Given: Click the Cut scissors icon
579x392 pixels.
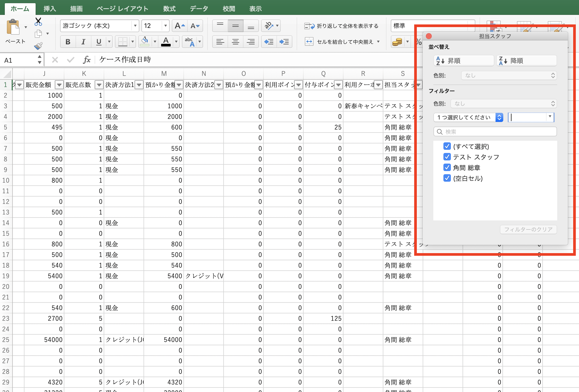Looking at the screenshot, I should (38, 22).
